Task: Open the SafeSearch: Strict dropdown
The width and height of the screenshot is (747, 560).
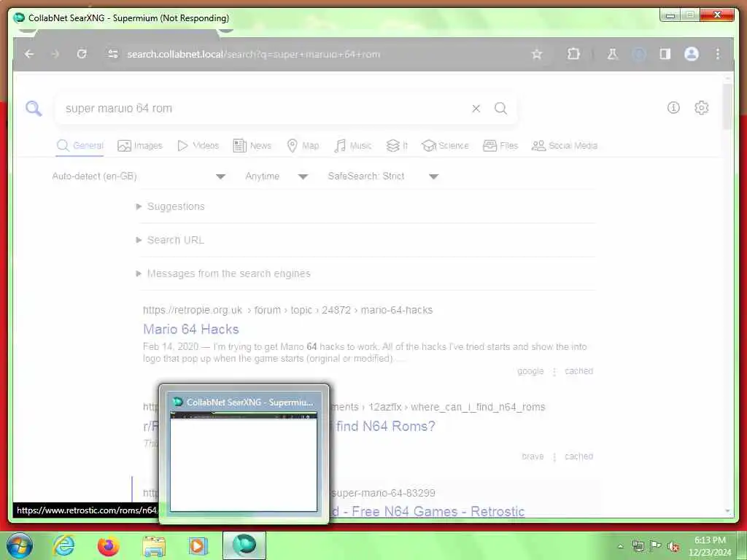Action: click(383, 176)
